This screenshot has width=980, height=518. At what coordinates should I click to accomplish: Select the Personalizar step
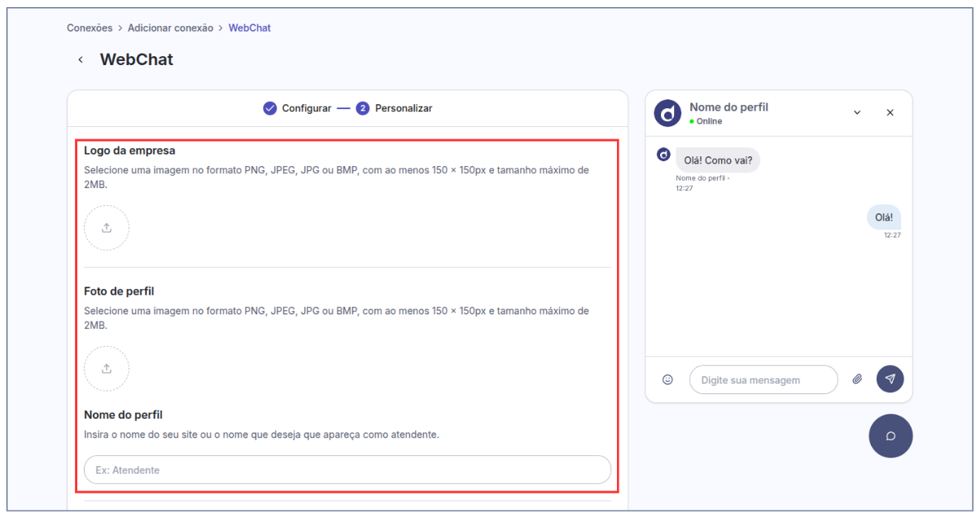395,108
